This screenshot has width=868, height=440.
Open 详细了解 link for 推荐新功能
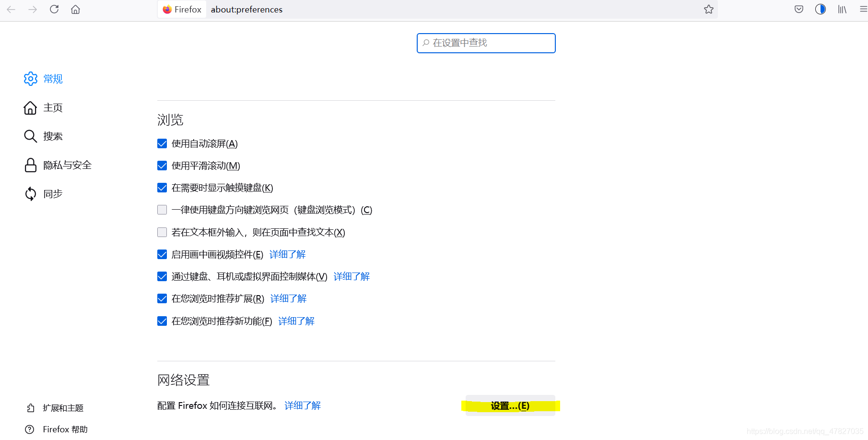pos(296,321)
